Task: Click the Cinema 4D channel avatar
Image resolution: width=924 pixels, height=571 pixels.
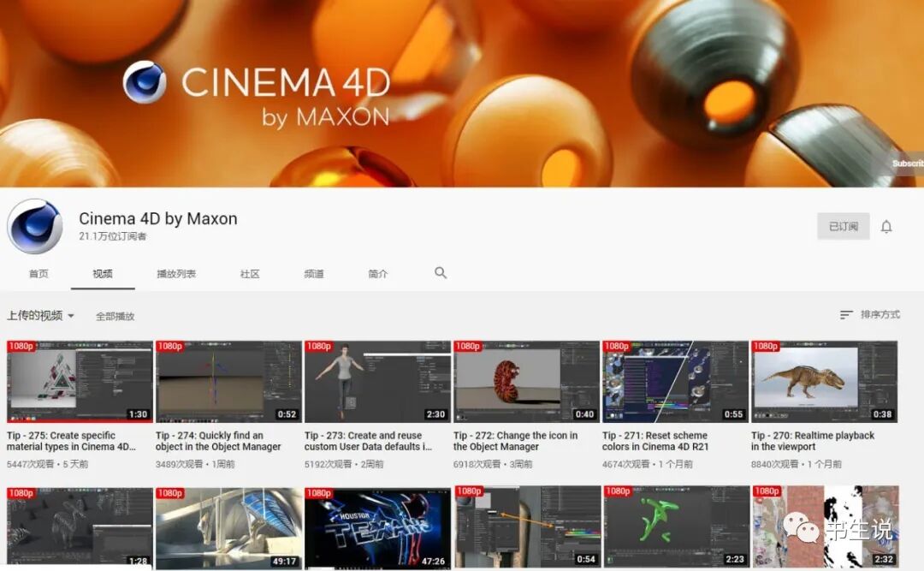Action: tap(34, 225)
